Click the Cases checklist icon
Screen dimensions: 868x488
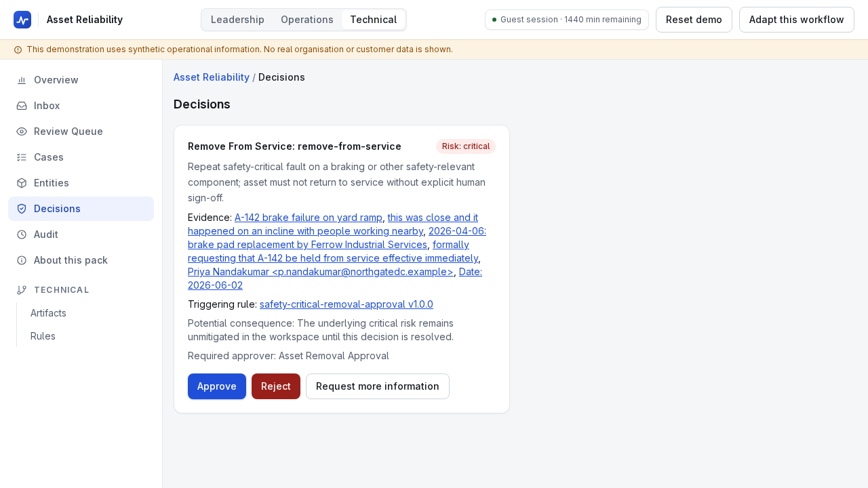tap(22, 157)
